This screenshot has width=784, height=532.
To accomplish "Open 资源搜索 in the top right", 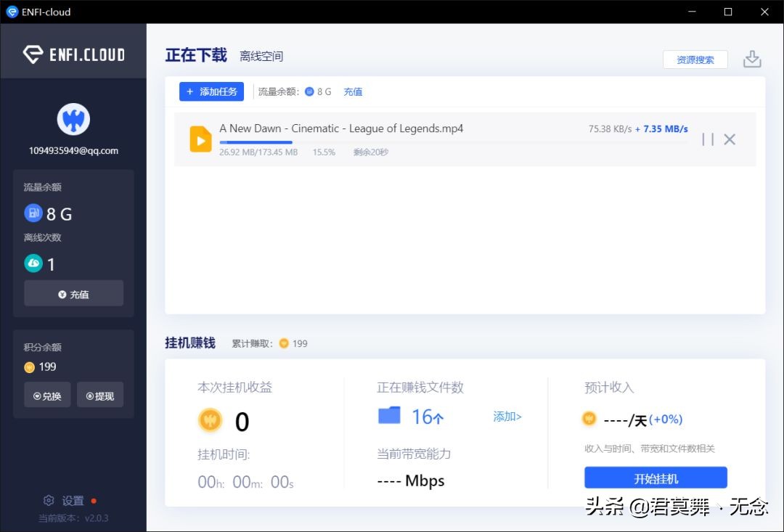I will 695,60.
